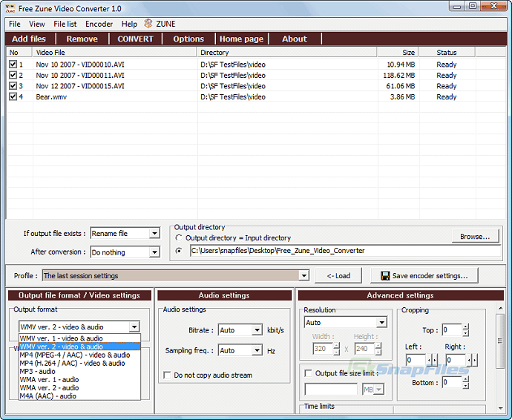Screen dimensions: 512x420
Task: Enable the Output file size limit checkbox
Action: point(308,373)
